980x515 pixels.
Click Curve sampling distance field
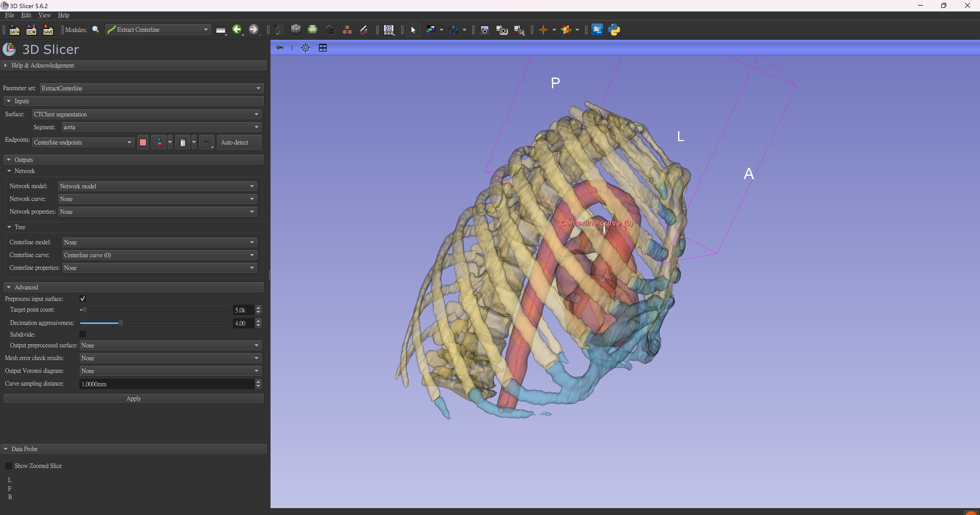(x=167, y=384)
